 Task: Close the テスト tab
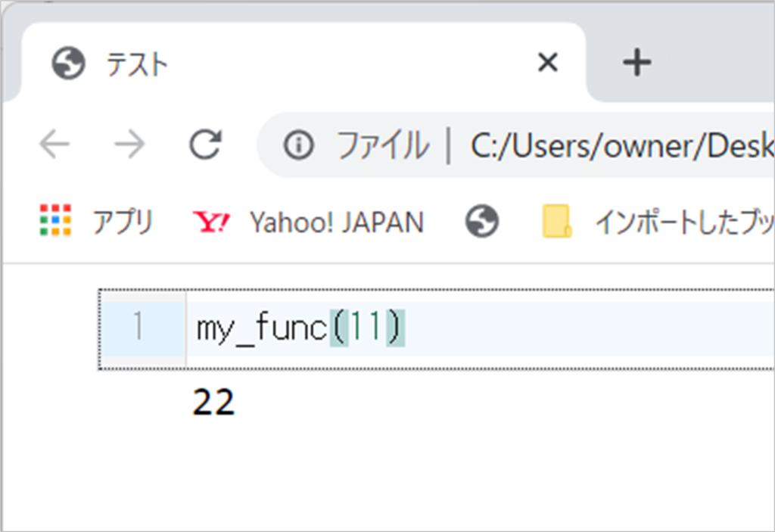pos(546,64)
